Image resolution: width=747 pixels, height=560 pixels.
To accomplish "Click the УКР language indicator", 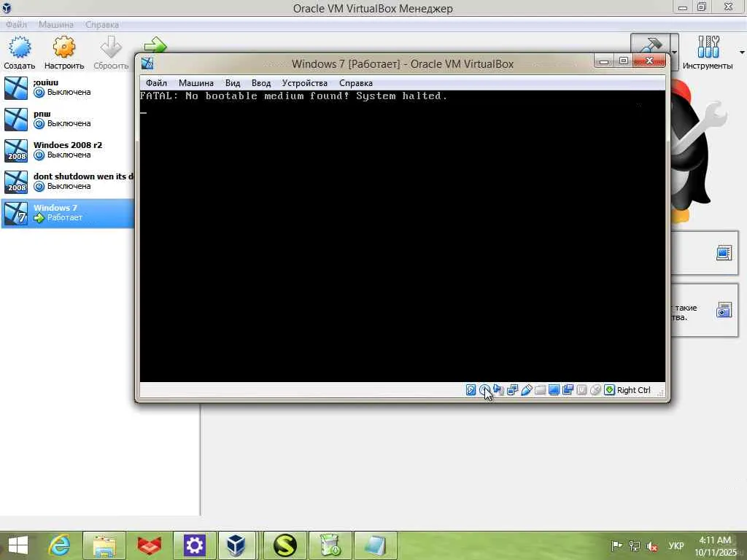I will click(x=676, y=545).
